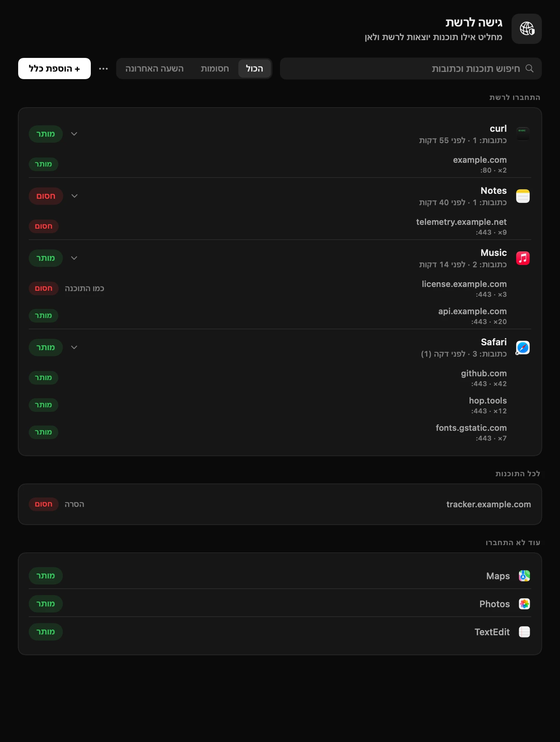The image size is (560, 742).
Task: Select the השעה האחרונה tab
Action: pos(154,69)
